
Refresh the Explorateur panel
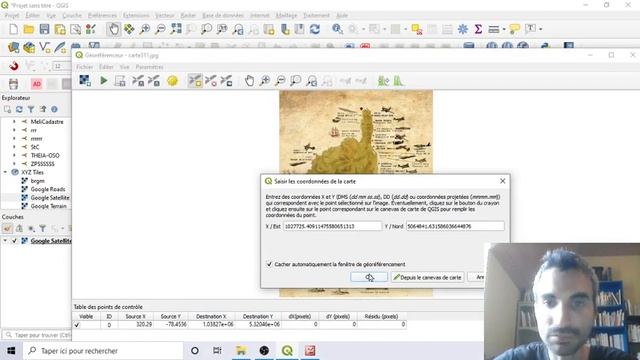click(x=19, y=109)
